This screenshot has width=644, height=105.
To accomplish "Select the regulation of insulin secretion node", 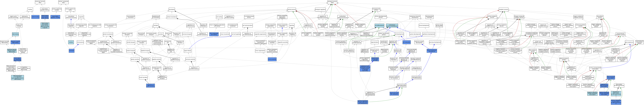I will tap(151, 85).
